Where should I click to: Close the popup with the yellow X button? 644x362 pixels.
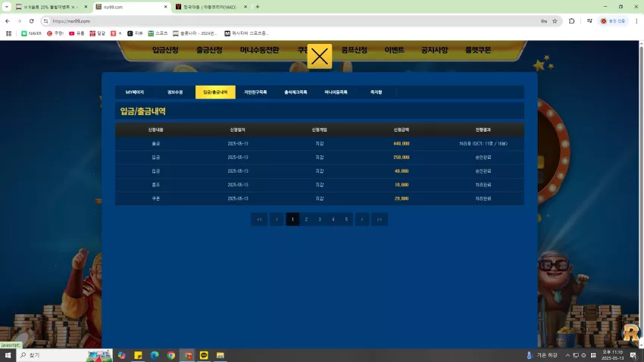(319, 56)
